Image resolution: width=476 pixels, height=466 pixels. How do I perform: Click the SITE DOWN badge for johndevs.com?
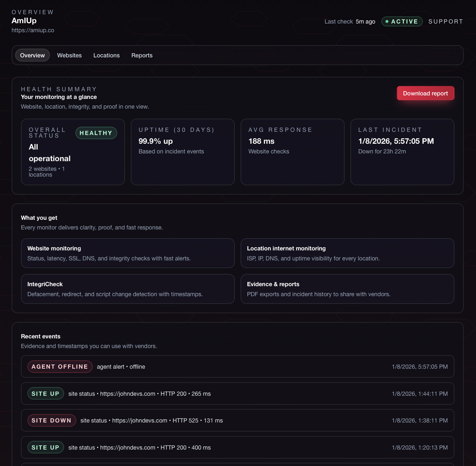pyautogui.click(x=52, y=420)
